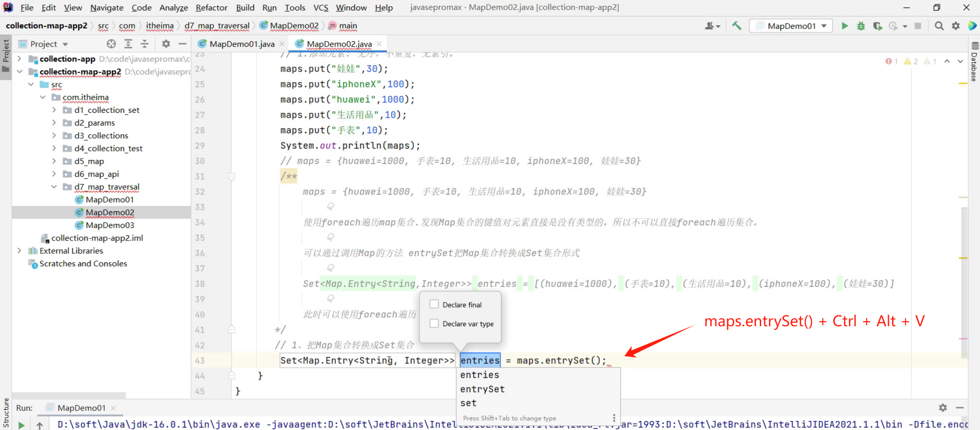Expand External Libraries node
Screen dimensions: 980x430
[19, 251]
